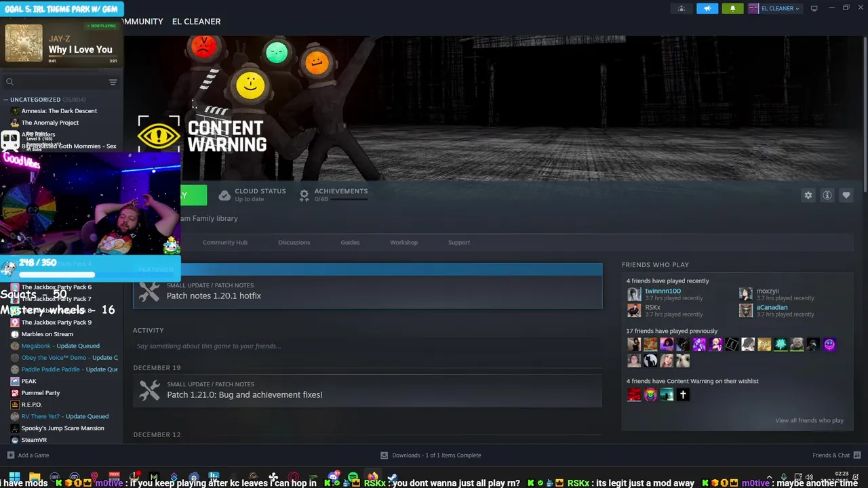
Task: Click the blue megaphone announcements icon
Action: pos(707,9)
